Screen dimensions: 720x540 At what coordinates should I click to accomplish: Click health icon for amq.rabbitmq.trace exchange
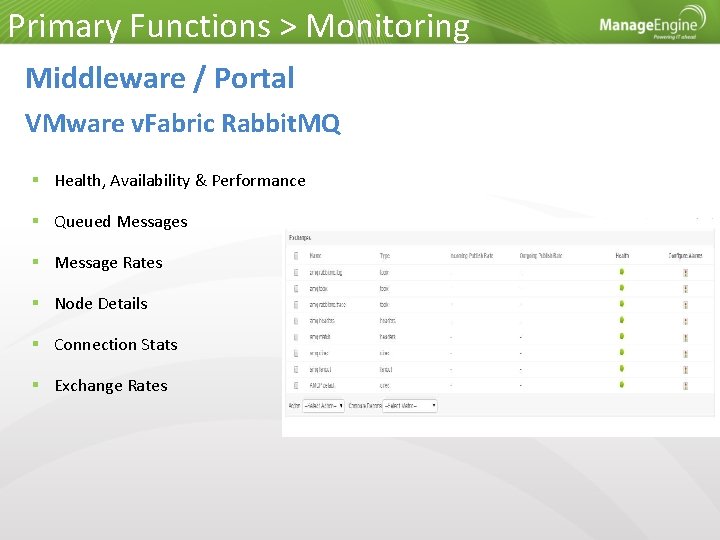622,304
